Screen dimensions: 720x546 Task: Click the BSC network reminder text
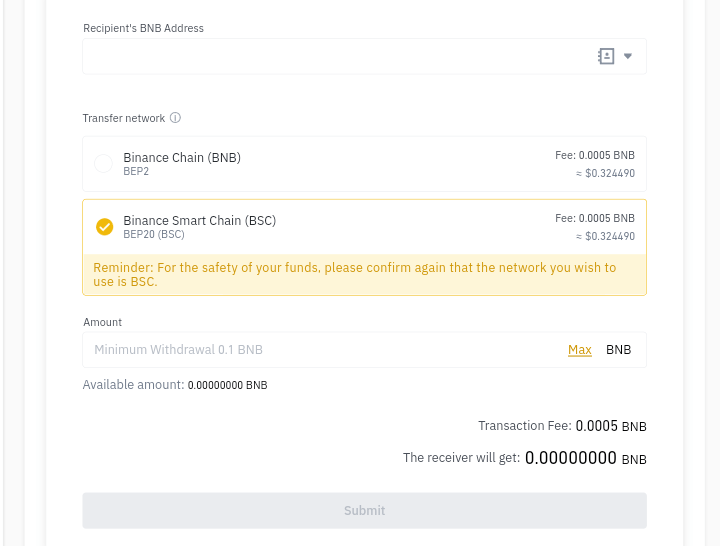click(354, 275)
